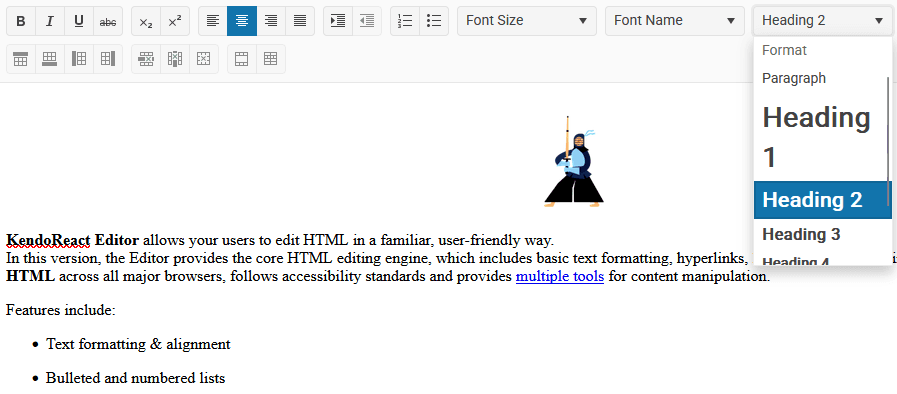Toggle bold formatting
The image size is (897, 394).
pos(21,21)
